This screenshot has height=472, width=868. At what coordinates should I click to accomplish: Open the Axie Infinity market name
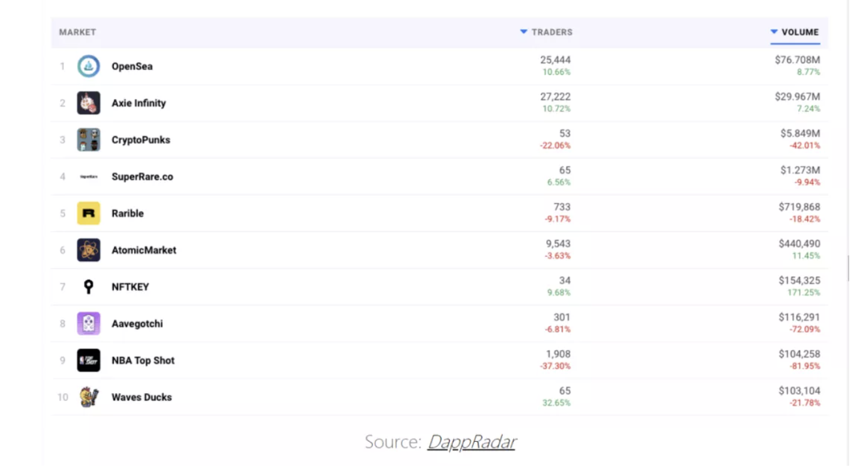[x=139, y=103]
